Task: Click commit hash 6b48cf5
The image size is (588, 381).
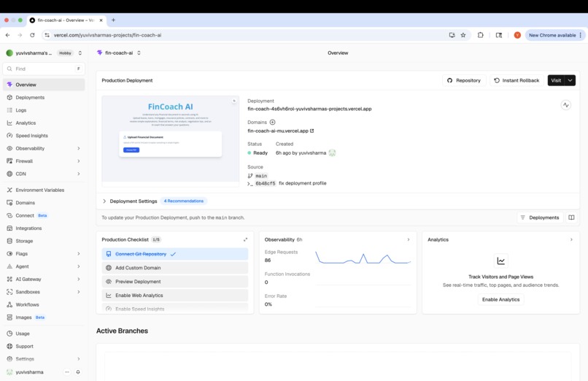Action: pos(265,184)
